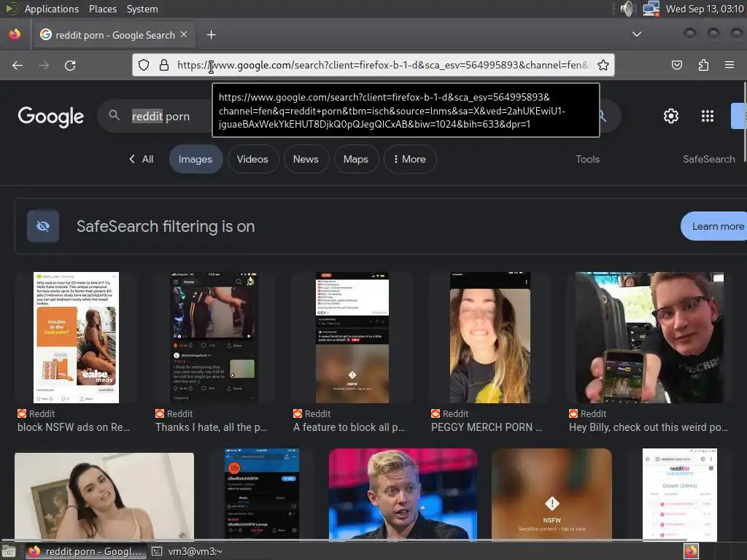
Task: Click the volume speaker icon in panel
Action: 628,9
